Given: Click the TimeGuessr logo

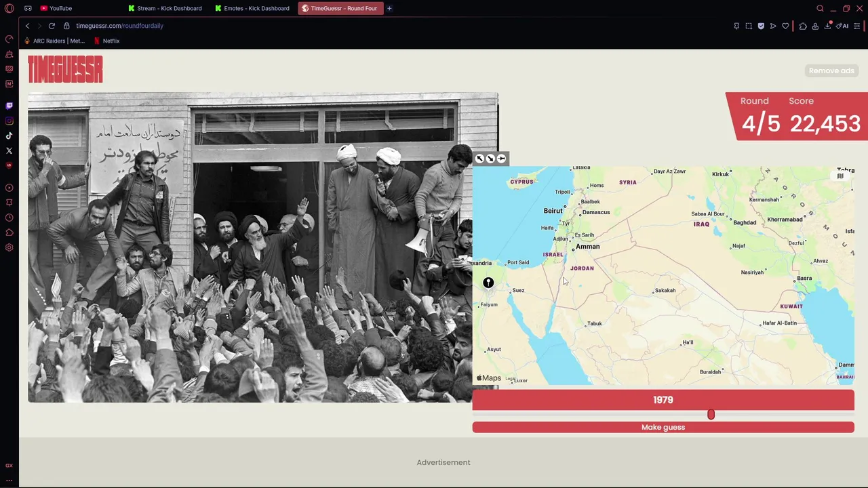Looking at the screenshot, I should (65, 69).
